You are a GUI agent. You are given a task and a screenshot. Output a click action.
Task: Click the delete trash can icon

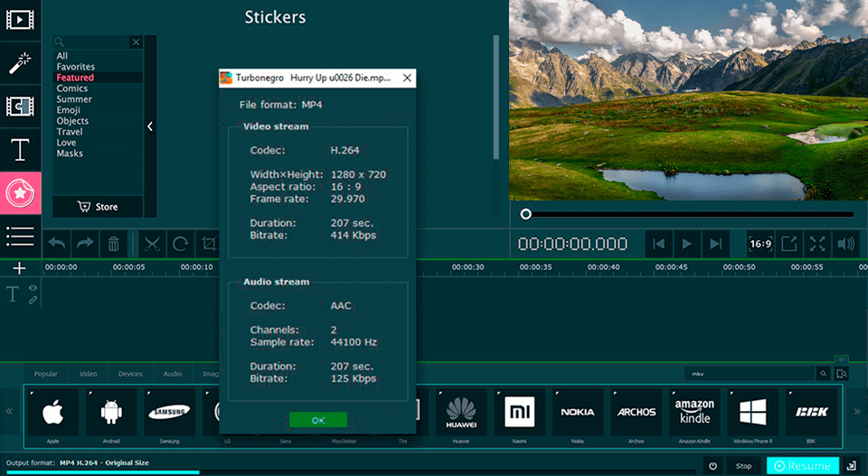click(114, 243)
